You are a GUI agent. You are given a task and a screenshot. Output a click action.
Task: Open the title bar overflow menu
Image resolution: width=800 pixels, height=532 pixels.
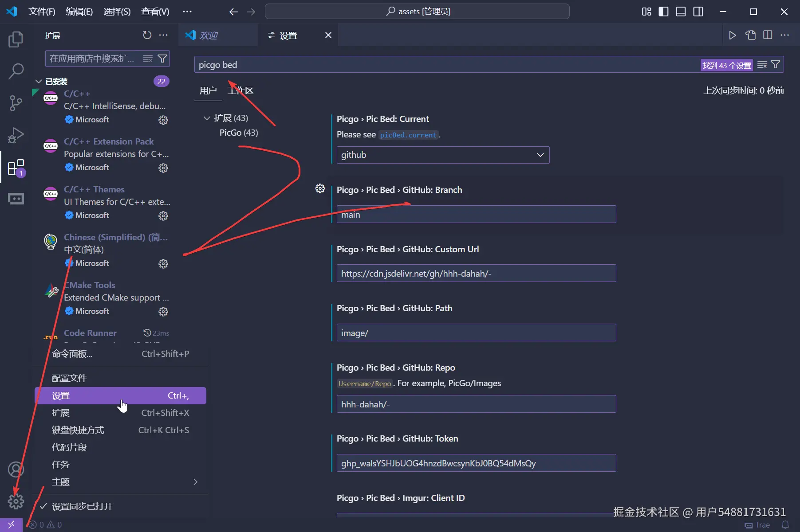point(187,12)
